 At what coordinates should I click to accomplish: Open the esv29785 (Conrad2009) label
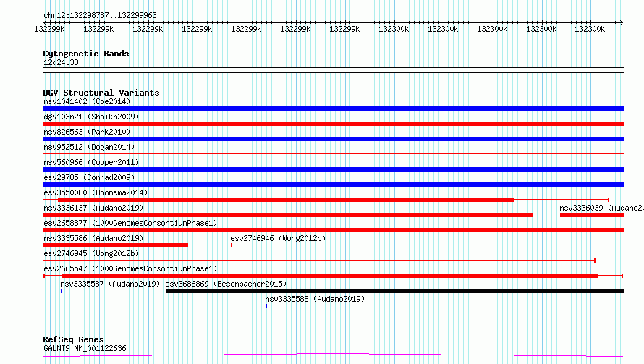coord(89,177)
